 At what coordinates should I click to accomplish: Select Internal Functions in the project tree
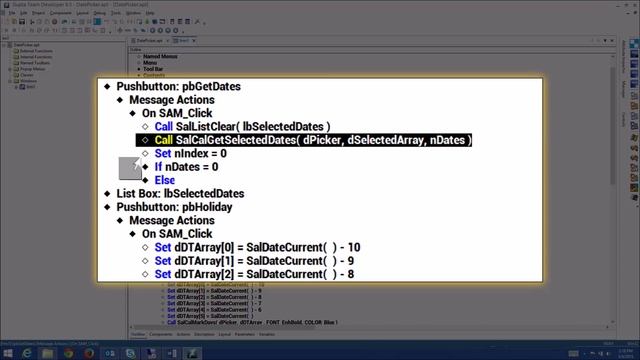pyautogui.click(x=36, y=57)
